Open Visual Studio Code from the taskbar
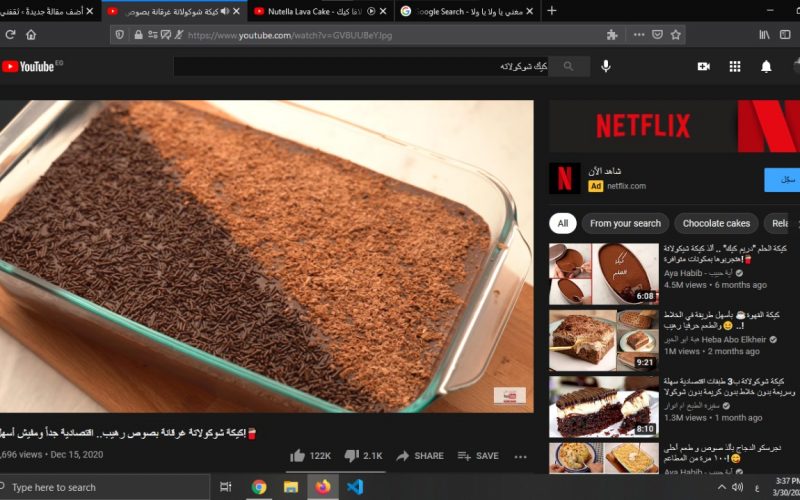800x500 pixels. (x=355, y=487)
